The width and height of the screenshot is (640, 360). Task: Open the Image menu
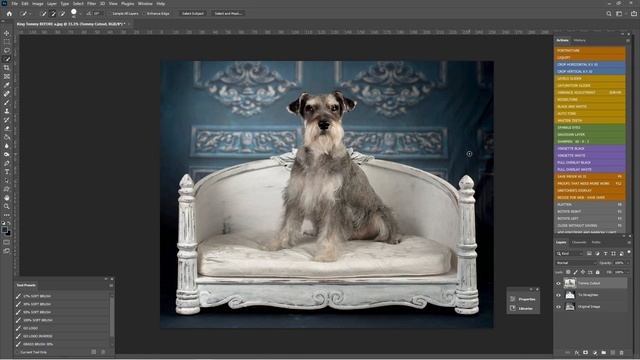[x=38, y=4]
